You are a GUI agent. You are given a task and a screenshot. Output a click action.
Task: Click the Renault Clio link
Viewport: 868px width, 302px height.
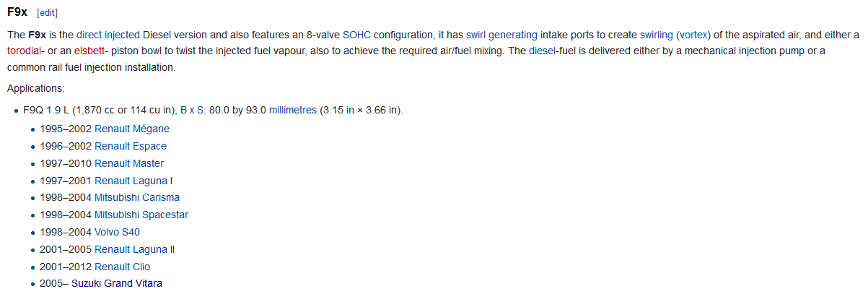(x=123, y=267)
